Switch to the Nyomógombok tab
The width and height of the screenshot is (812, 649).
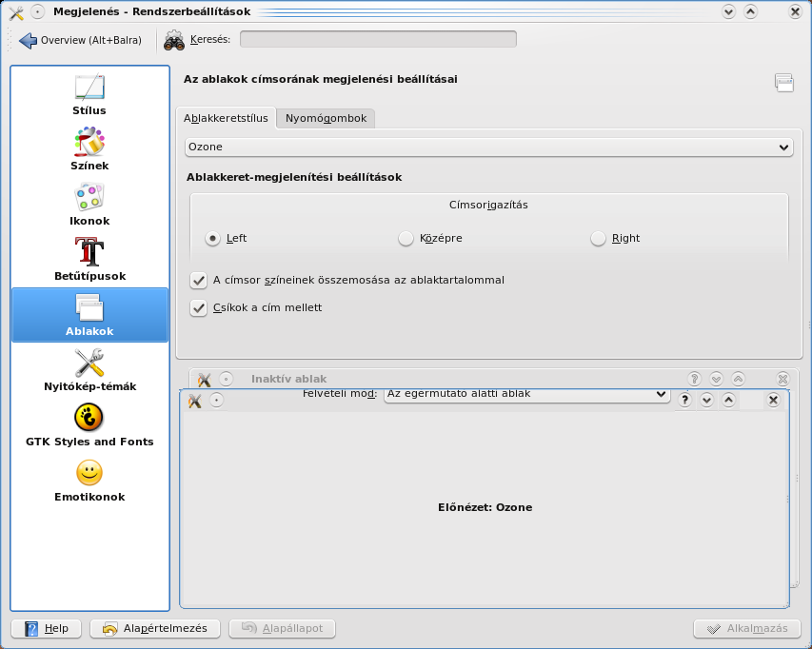coord(326,118)
